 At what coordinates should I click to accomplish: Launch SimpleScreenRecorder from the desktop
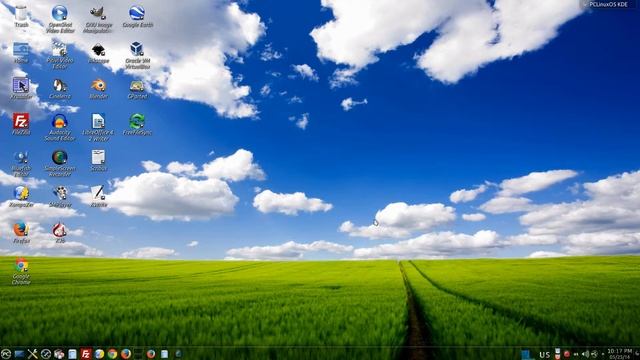[x=60, y=163]
